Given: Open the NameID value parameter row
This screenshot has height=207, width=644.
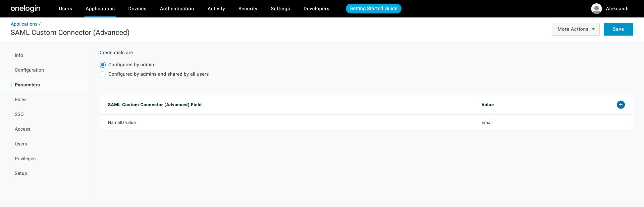Looking at the screenshot, I should coord(366,123).
